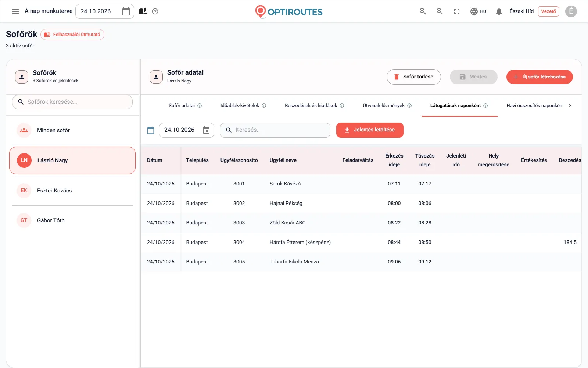The height and width of the screenshot is (368, 588).
Task: Click info icon beside Beszedések és kiadások
Action: click(x=342, y=106)
